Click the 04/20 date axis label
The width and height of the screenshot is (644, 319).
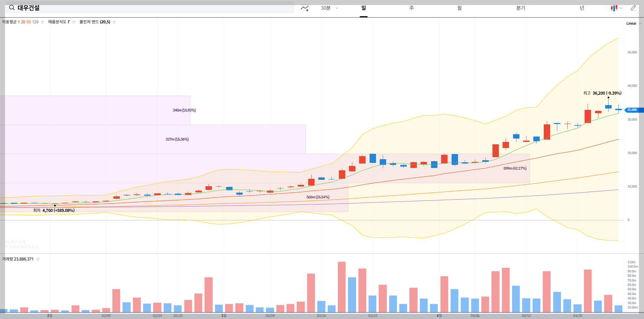tap(578, 316)
